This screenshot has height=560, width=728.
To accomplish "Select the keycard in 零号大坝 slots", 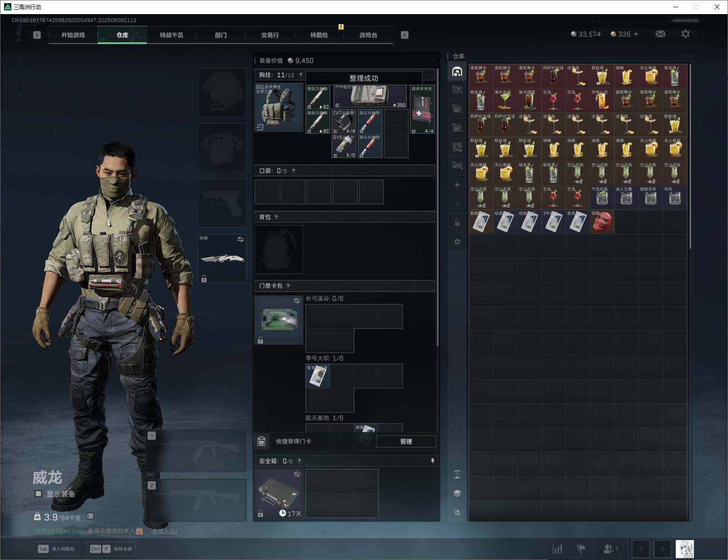I will pos(318,376).
